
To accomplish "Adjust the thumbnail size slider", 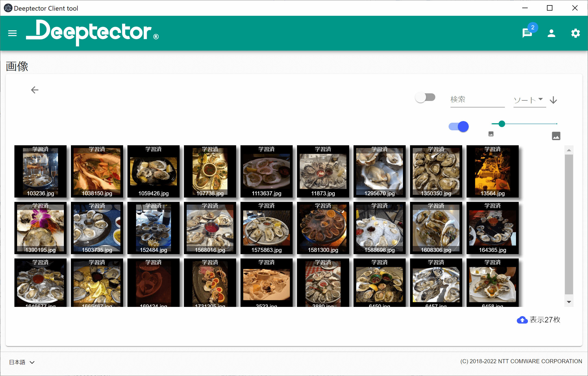I will pos(501,124).
